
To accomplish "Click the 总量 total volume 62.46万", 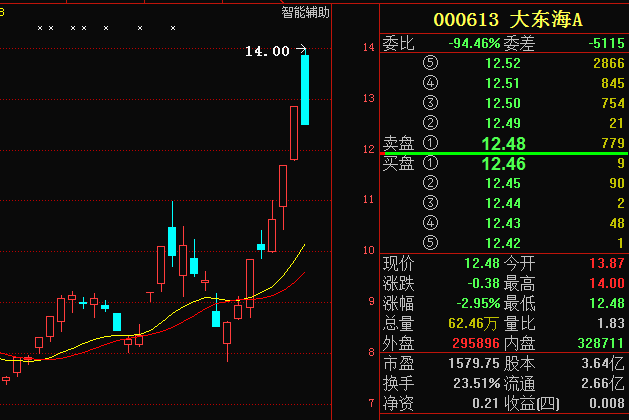I will click(x=474, y=323).
